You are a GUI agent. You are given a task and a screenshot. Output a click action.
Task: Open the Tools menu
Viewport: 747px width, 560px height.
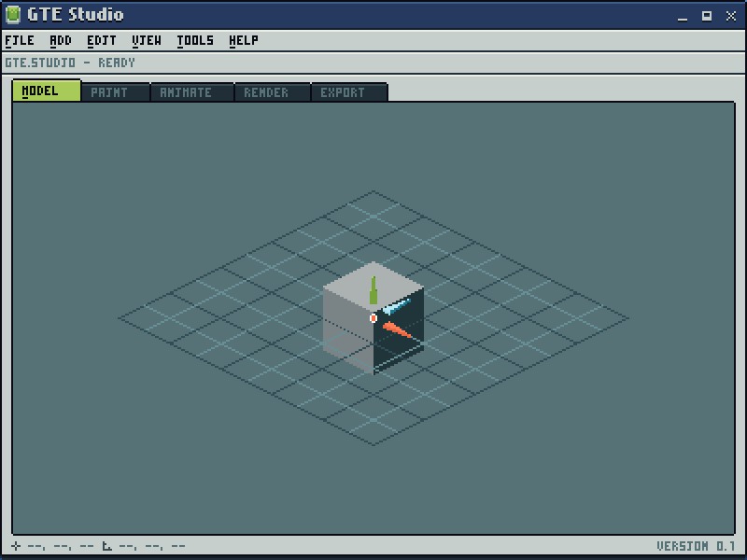click(x=195, y=41)
